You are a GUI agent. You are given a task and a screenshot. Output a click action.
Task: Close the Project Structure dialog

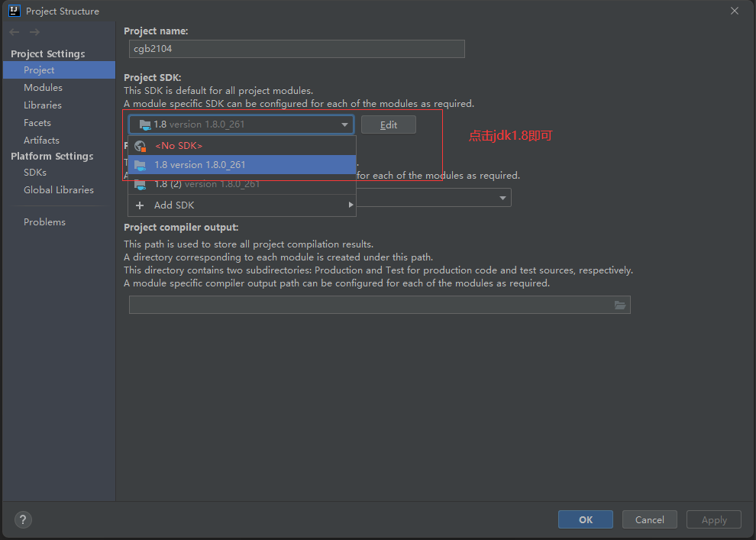point(735,11)
